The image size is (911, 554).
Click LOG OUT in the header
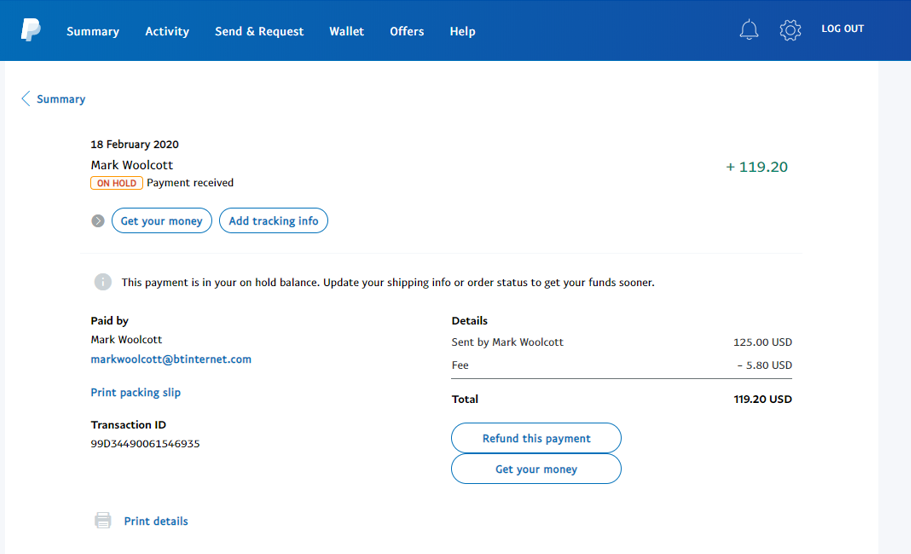(x=842, y=28)
